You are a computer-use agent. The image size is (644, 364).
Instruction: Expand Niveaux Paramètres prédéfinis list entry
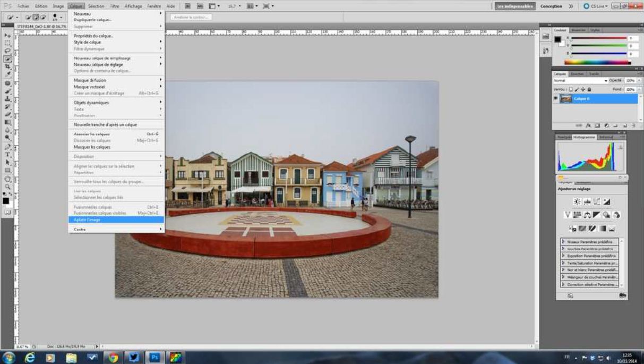click(x=564, y=242)
